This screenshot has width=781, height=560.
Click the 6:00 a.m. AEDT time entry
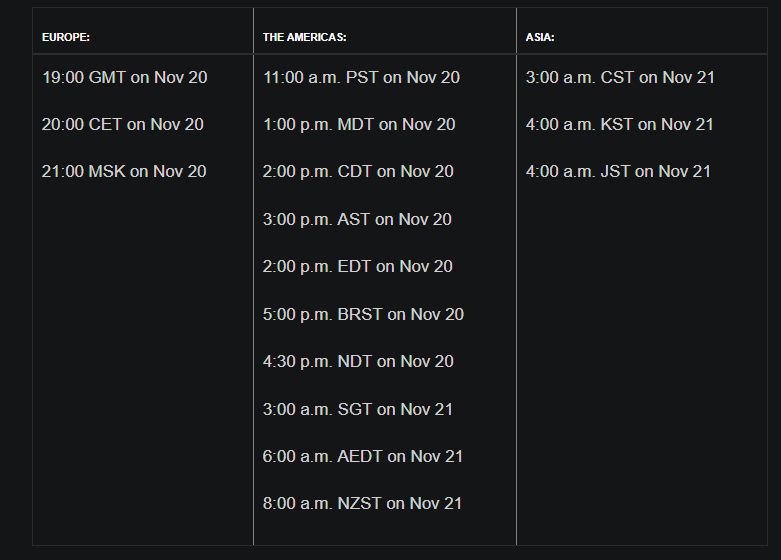363,456
